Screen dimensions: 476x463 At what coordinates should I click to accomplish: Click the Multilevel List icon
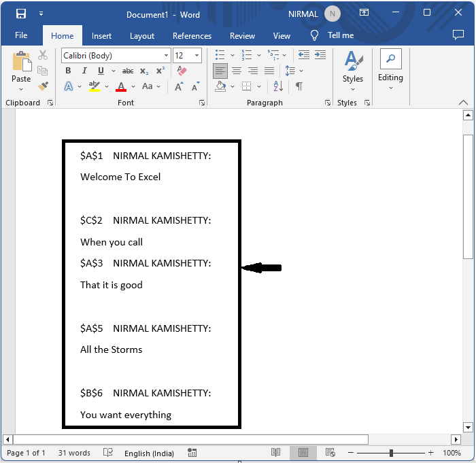coord(273,55)
